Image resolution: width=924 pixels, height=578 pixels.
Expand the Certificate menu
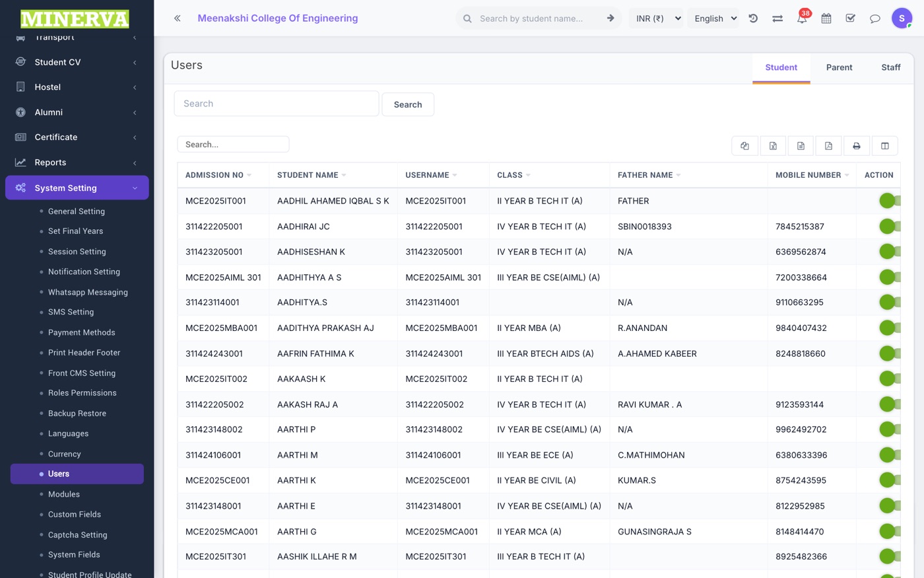135,137
